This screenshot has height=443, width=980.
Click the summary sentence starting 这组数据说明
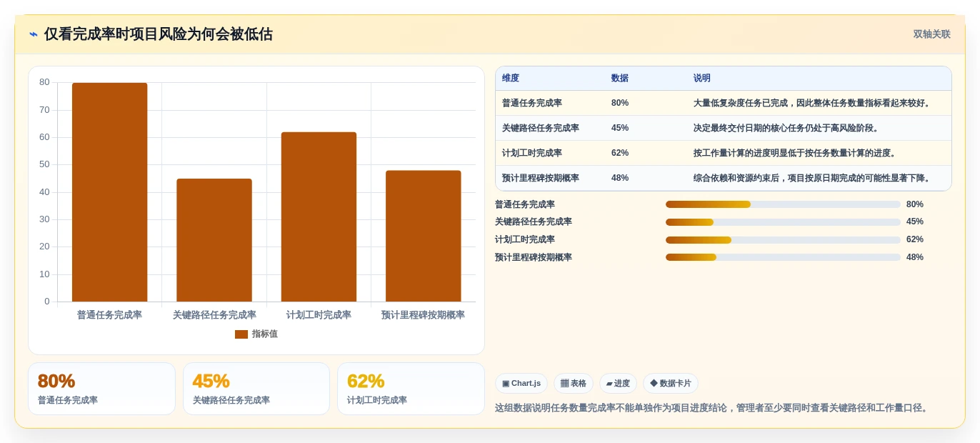click(x=713, y=408)
